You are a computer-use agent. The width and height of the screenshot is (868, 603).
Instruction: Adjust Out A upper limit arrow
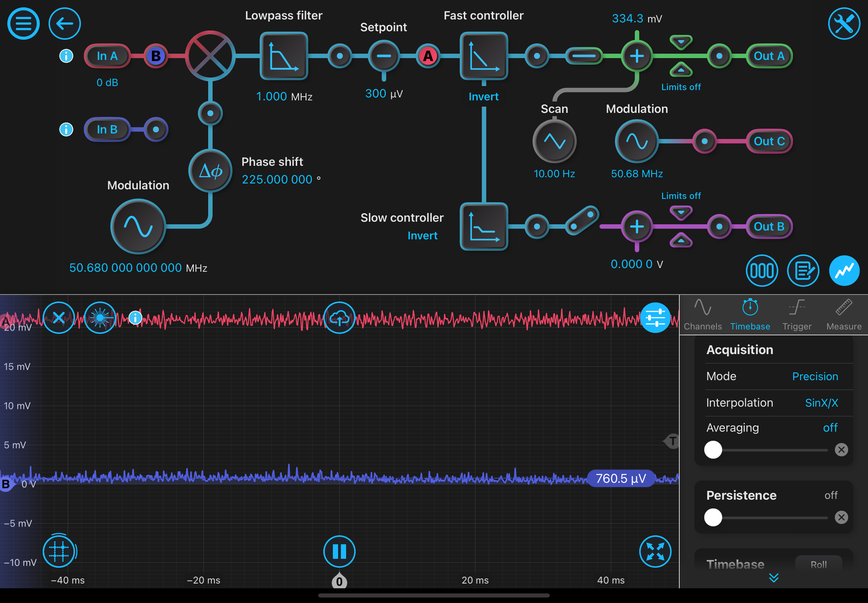(x=681, y=42)
